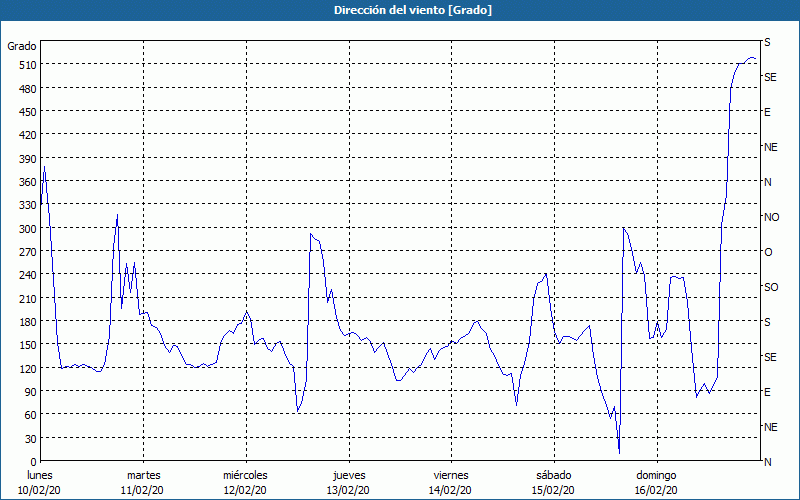Click the 'domingo' day label
Viewport: 800px width, 500px height.
point(656,475)
